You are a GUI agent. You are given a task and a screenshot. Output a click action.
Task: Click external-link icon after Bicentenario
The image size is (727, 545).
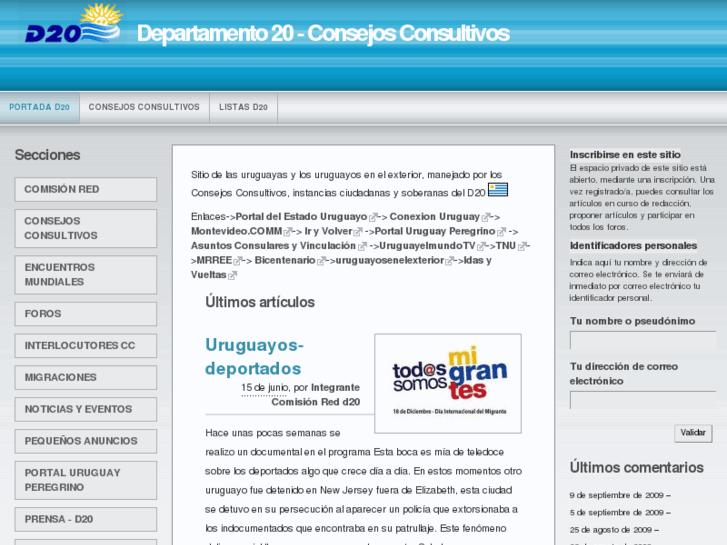321,261
